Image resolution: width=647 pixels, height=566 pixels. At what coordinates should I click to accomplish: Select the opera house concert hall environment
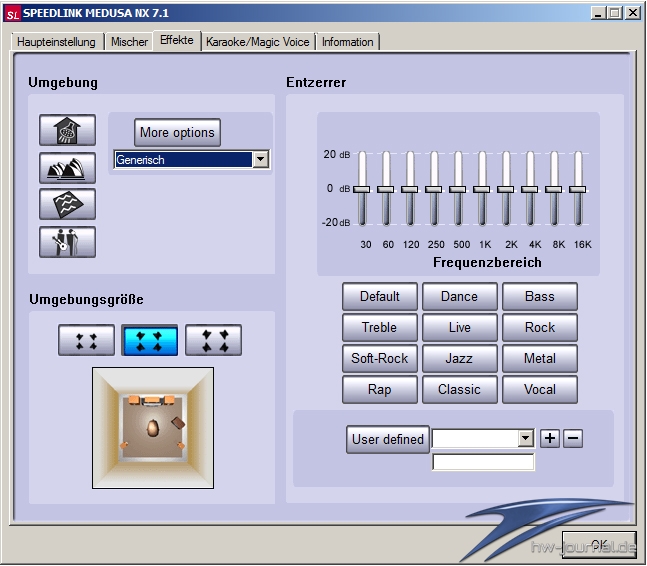click(67, 168)
